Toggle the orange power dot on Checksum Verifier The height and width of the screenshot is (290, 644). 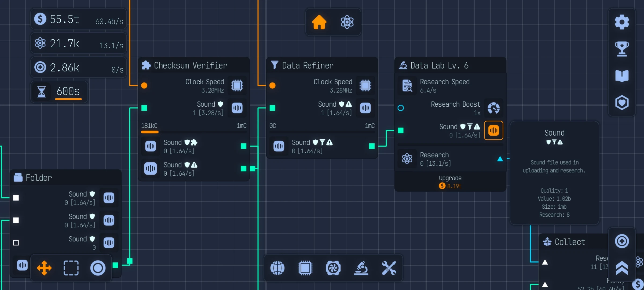[x=144, y=86]
